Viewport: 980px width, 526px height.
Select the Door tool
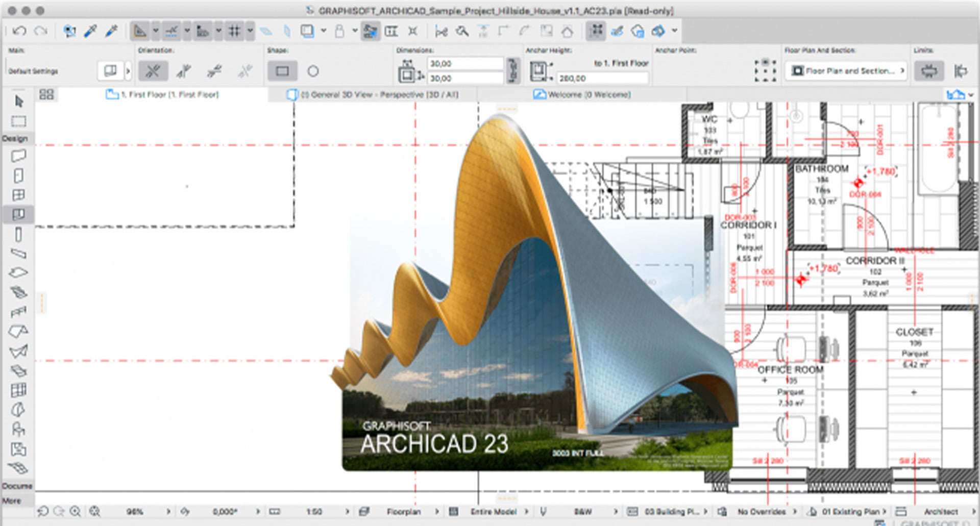(19, 176)
